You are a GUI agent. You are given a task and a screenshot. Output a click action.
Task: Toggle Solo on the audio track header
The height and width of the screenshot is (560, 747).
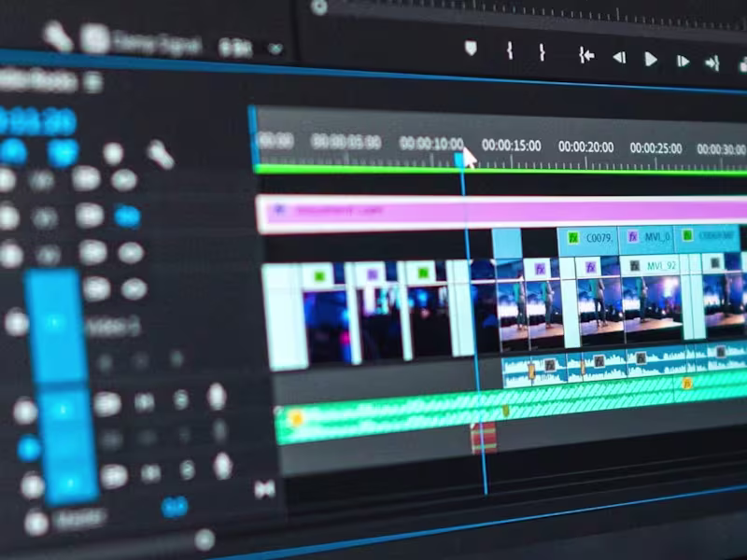[182, 398]
